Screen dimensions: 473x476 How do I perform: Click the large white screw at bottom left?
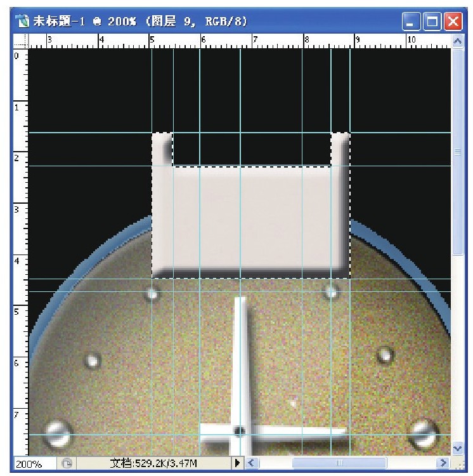click(x=58, y=435)
